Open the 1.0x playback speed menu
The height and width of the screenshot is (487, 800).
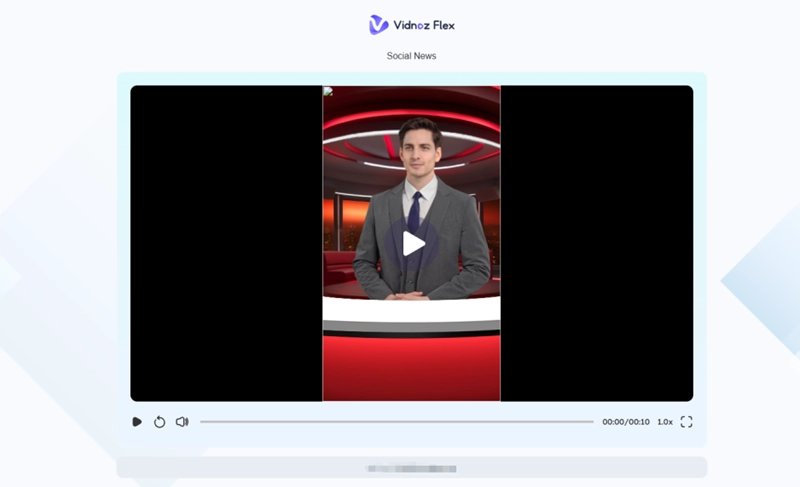[665, 422]
